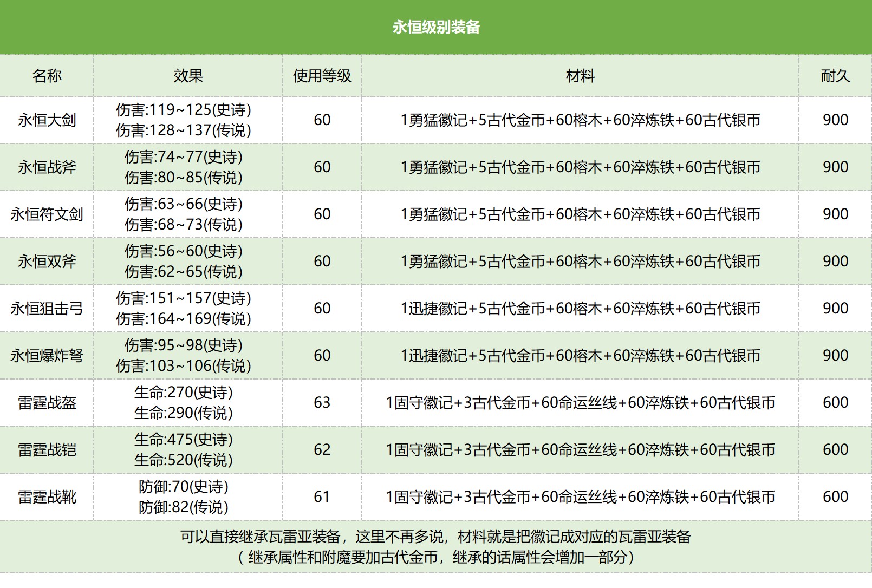The height and width of the screenshot is (588, 872).
Task: Click the 雷霆战靴 entry
Action: 47,497
